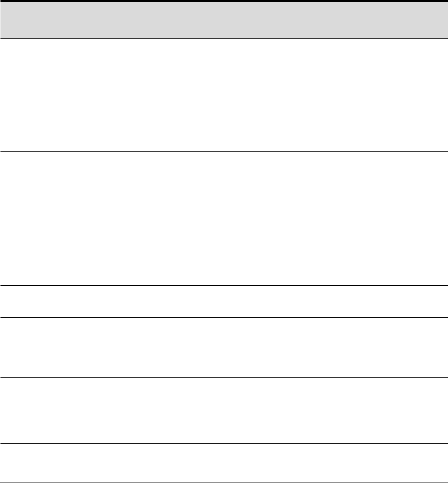The image size is (448, 483).
Task: Select the third empty table row
Action: pyautogui.click(x=224, y=301)
